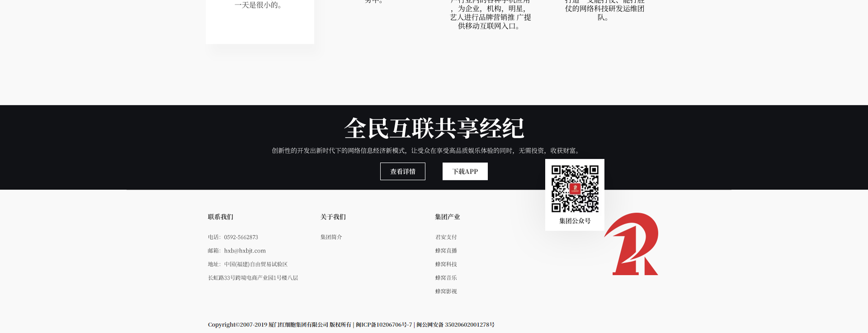Open the 蜂窝影视 footer link
868x333 pixels.
pyautogui.click(x=446, y=291)
